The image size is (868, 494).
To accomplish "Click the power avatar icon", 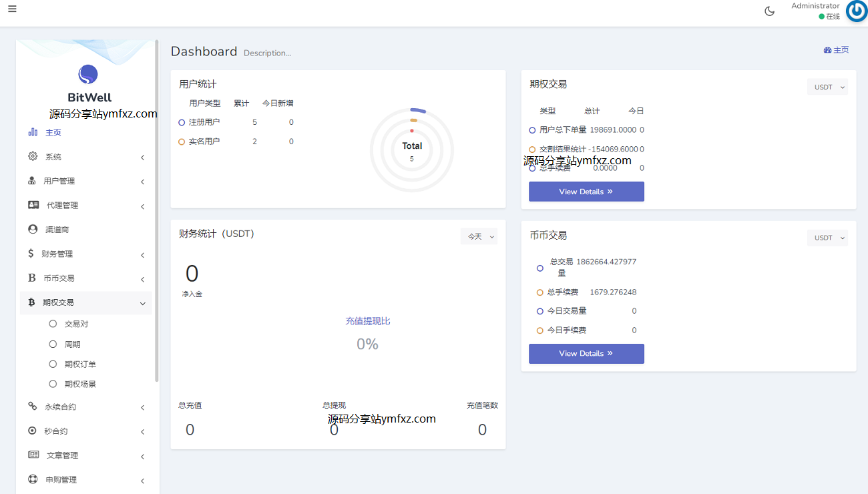I will [856, 11].
